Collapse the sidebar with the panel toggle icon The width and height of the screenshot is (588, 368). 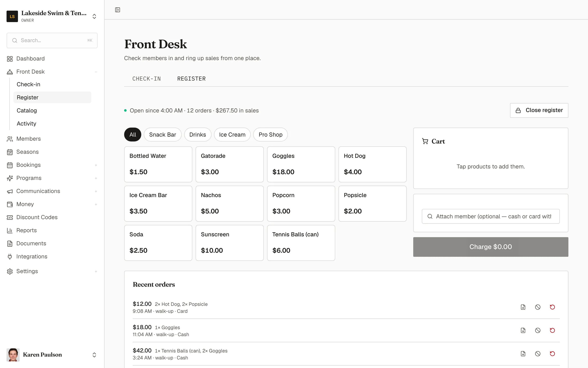tap(118, 10)
